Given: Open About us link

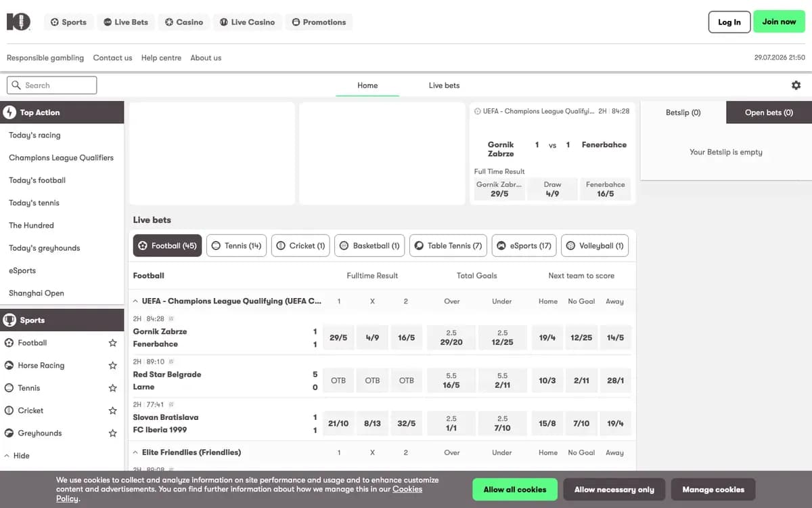Looking at the screenshot, I should click(206, 58).
